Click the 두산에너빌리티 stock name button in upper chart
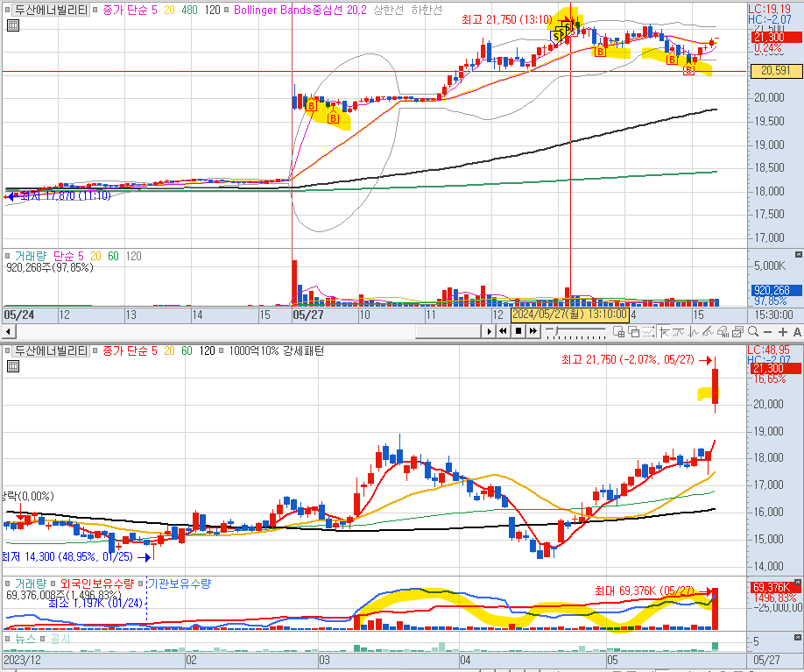This screenshot has width=804, height=672. click(x=51, y=10)
